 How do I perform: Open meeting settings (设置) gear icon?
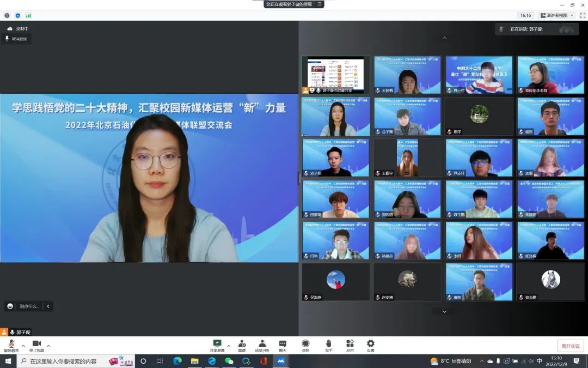pos(370,343)
